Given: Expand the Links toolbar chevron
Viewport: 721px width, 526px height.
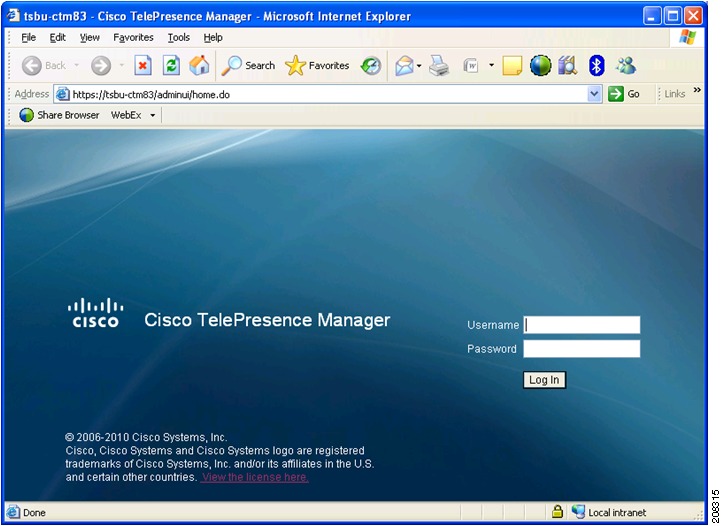Looking at the screenshot, I should pos(697,90).
